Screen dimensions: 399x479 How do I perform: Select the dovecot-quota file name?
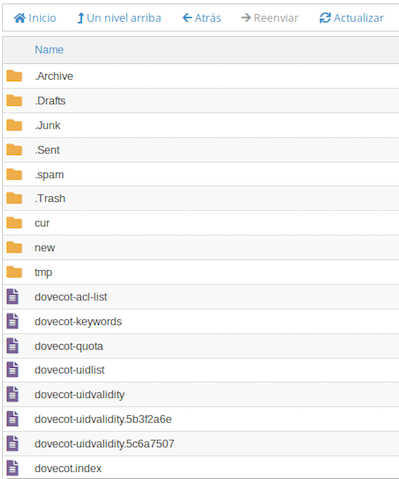pyautogui.click(x=69, y=346)
